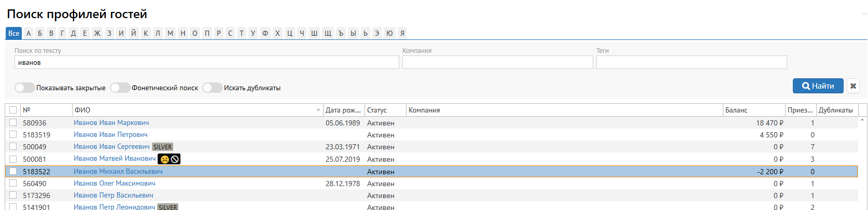This screenshot has height=210, width=868.
Task: Switch to the Все alphabet tab
Action: click(14, 33)
